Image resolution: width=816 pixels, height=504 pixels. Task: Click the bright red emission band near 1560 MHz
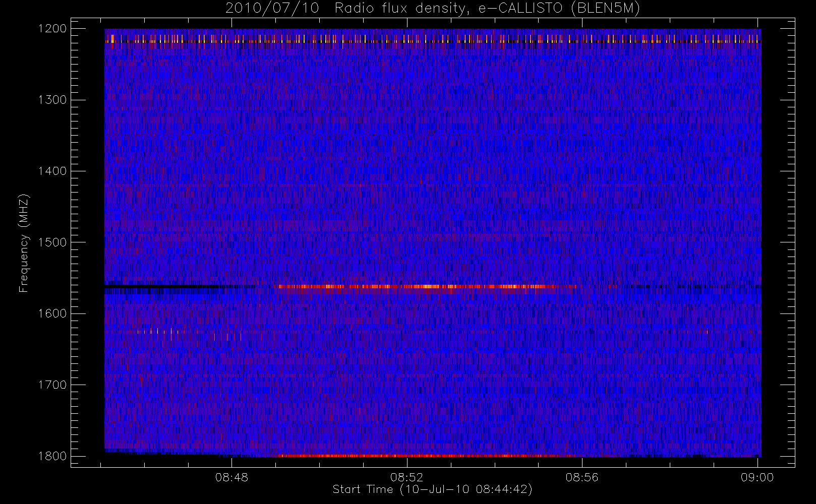(427, 287)
